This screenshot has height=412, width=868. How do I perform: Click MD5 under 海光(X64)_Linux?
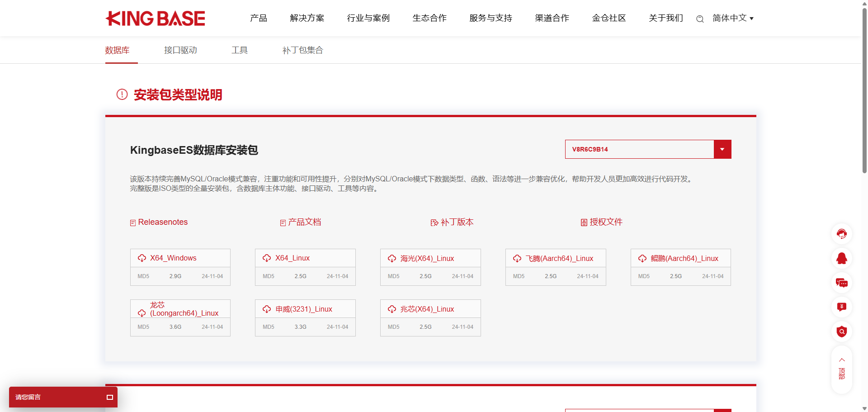394,276
